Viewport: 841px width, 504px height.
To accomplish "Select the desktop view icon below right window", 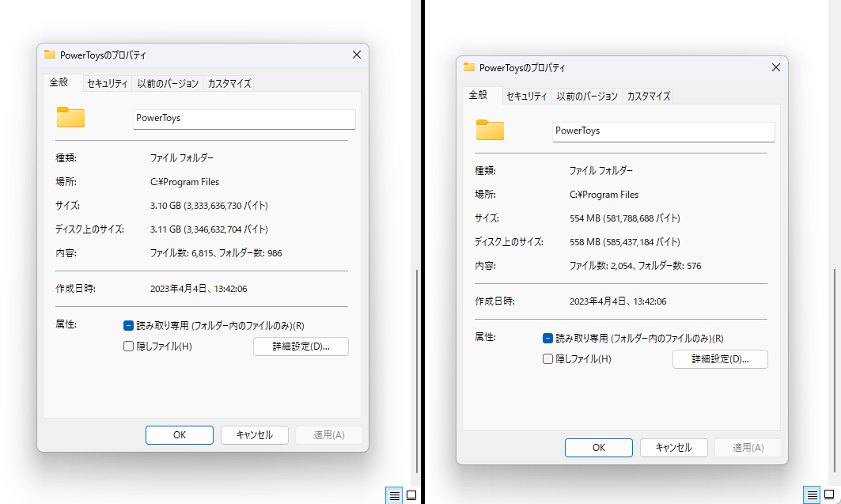I will point(831,495).
